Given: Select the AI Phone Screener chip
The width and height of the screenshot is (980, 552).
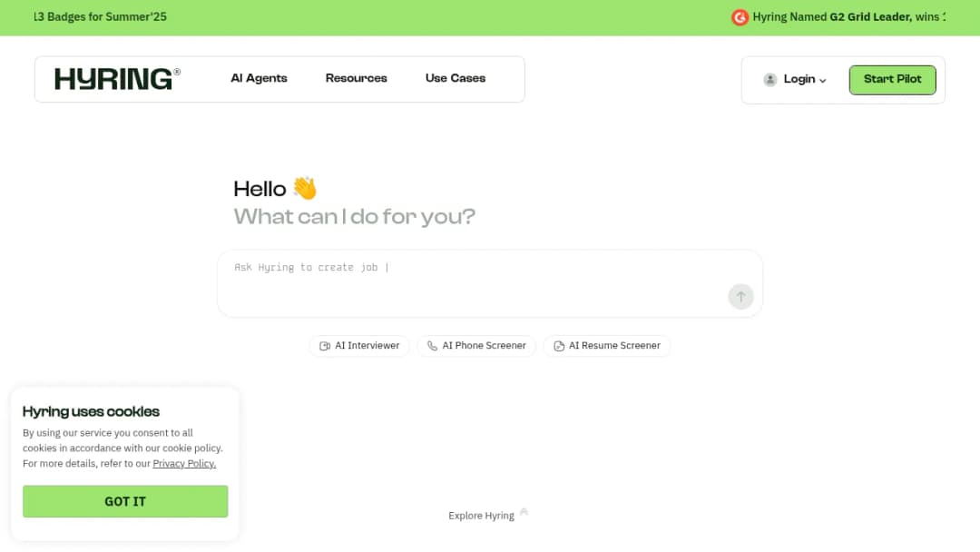Looking at the screenshot, I should pos(476,346).
